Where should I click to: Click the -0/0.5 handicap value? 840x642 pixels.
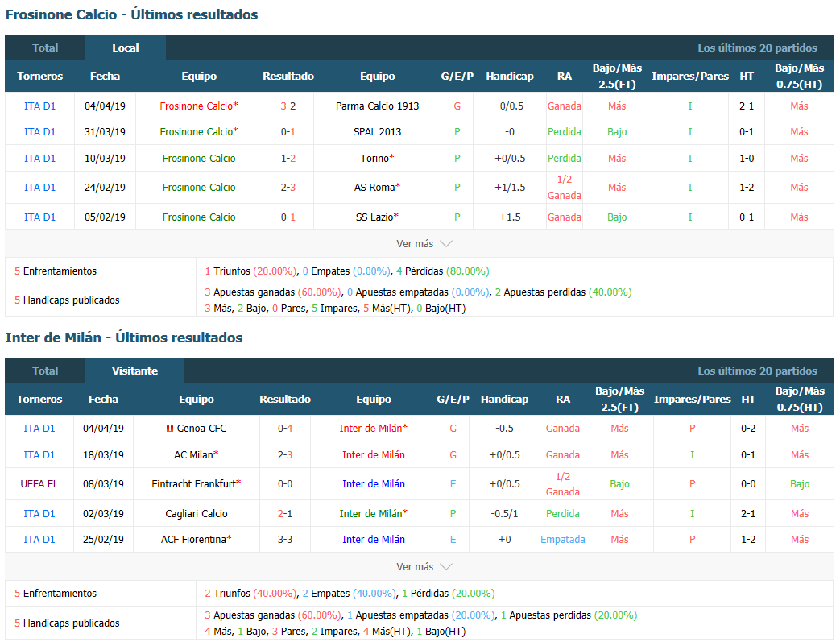[510, 106]
